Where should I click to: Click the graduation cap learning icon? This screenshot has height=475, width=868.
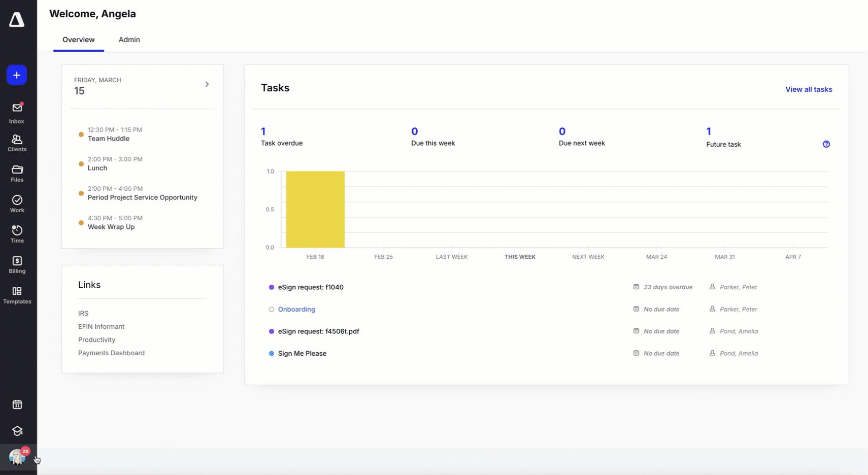coord(17,431)
